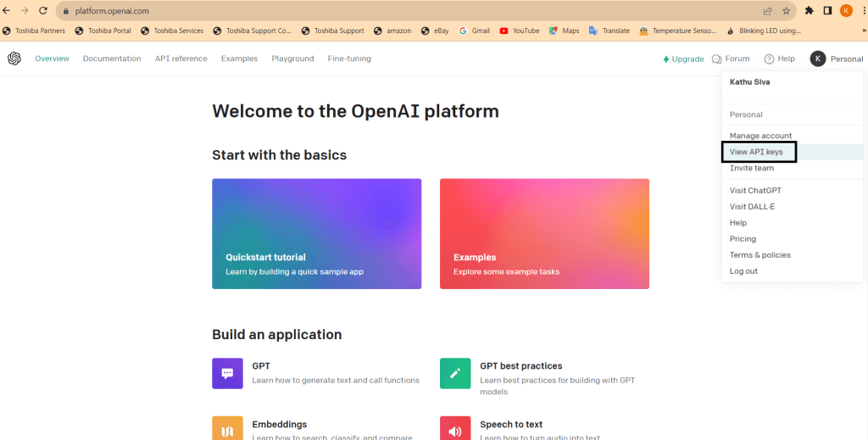The width and height of the screenshot is (868, 440).
Task: Click the Speech to text speaker icon
Action: tap(455, 428)
